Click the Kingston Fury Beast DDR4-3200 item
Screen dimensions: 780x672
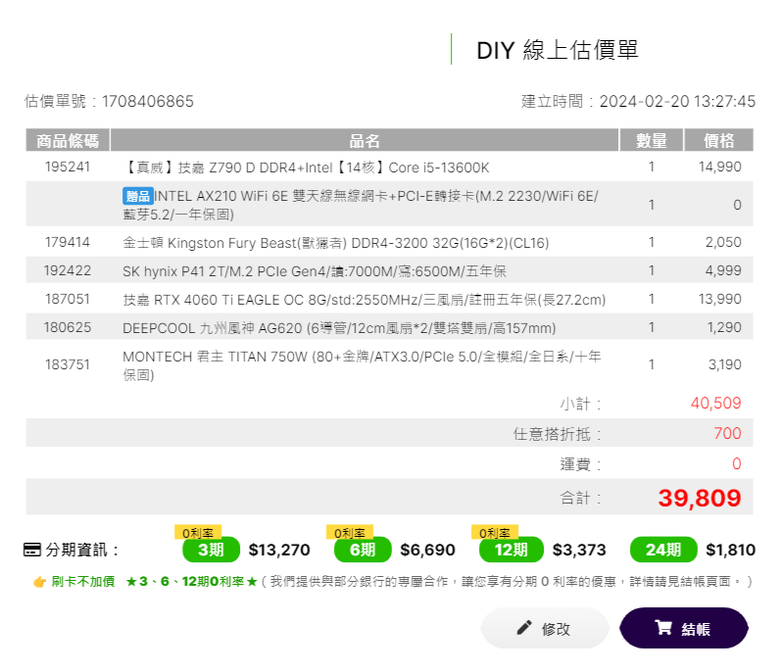pos(336,243)
